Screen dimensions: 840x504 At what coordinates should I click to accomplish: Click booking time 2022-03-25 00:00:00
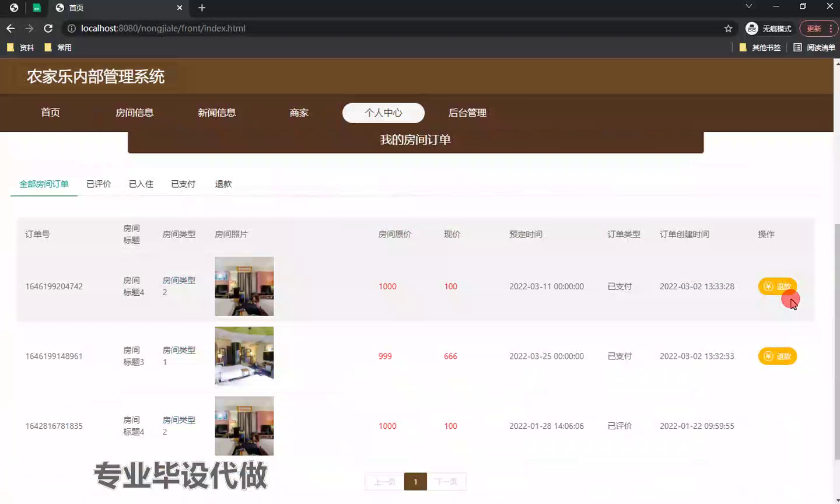[547, 356]
